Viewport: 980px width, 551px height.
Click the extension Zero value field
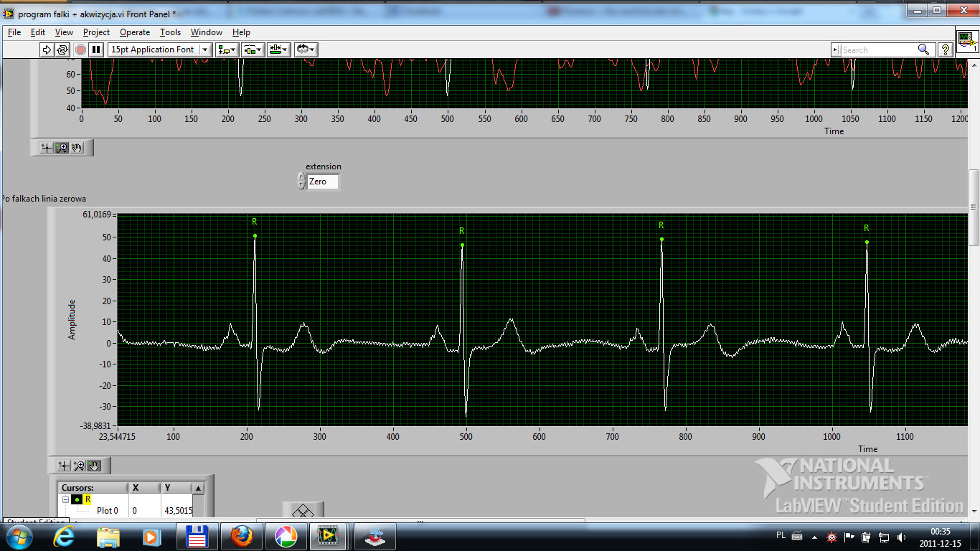(322, 182)
